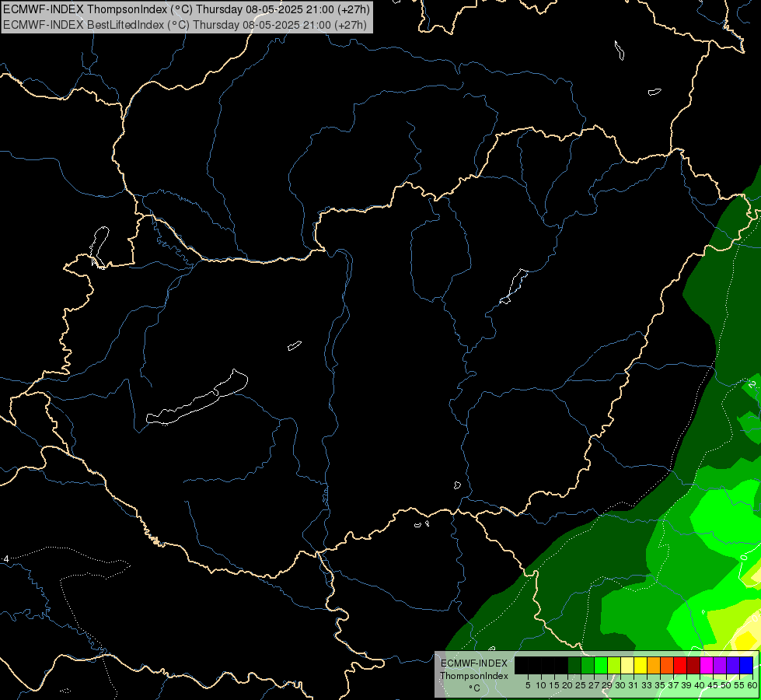Click the legend label "ThompsonIndex"
Viewport: 761px width, 700px height.
[x=474, y=676]
